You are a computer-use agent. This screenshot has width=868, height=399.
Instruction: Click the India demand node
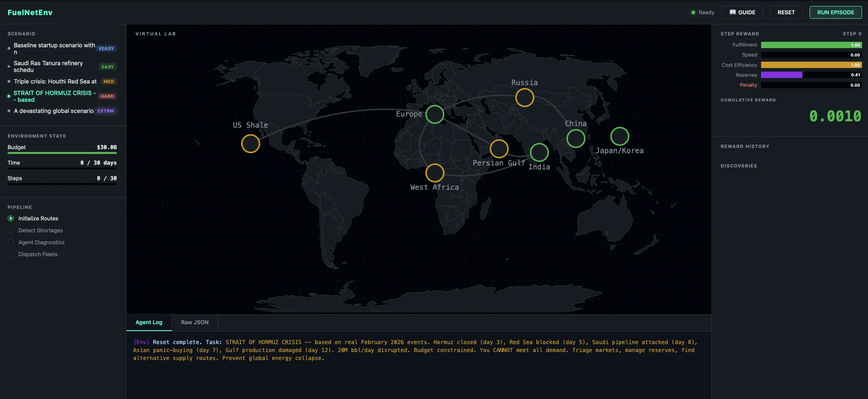click(539, 152)
